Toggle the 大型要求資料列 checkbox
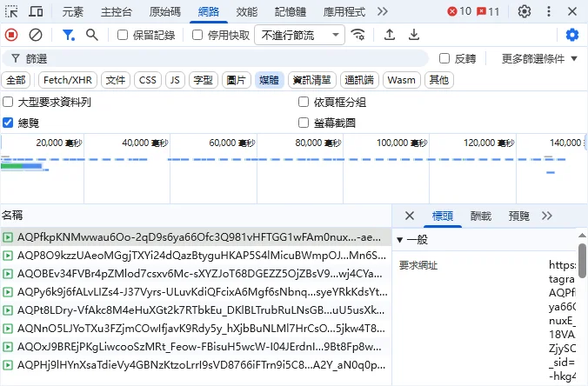 (9, 102)
